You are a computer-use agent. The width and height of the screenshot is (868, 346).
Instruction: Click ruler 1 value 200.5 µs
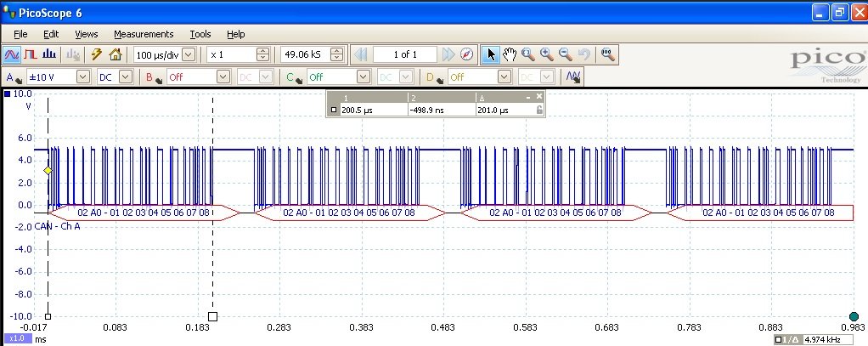tap(357, 110)
